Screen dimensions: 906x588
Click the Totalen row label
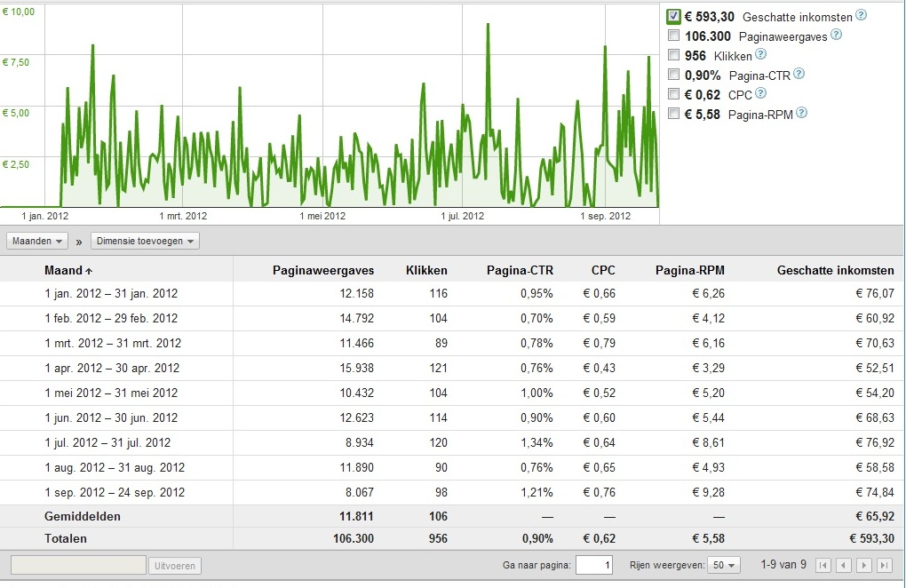click(x=66, y=538)
